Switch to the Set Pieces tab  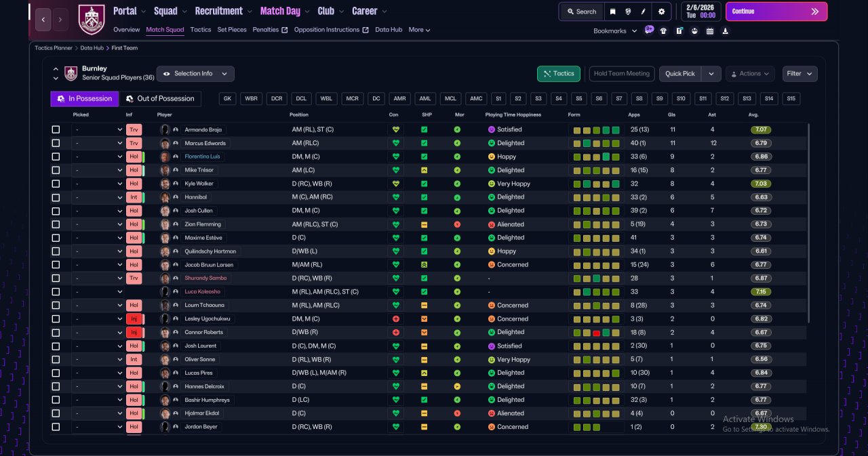232,30
